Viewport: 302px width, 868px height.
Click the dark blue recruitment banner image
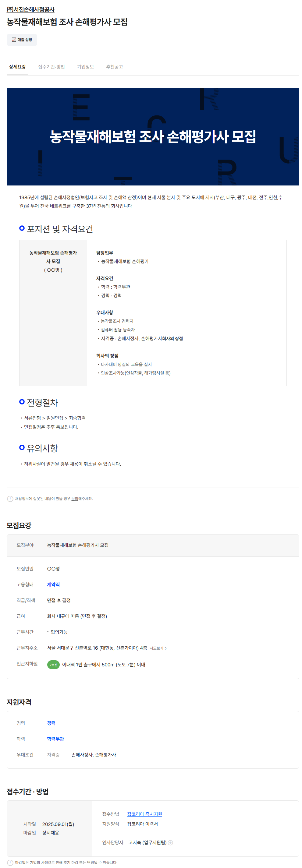pyautogui.click(x=153, y=136)
